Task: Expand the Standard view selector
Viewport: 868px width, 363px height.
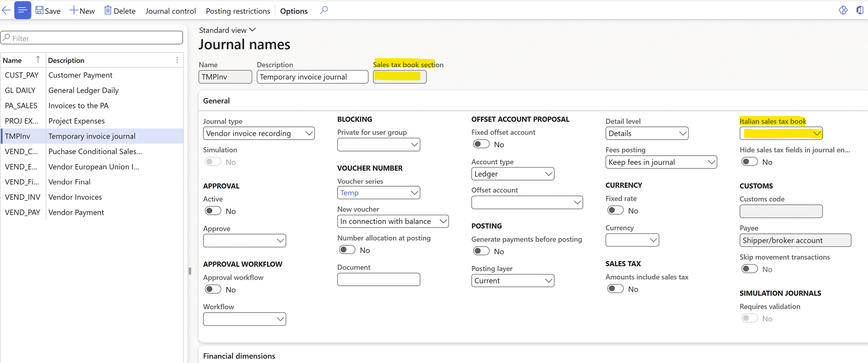Action: (x=227, y=30)
